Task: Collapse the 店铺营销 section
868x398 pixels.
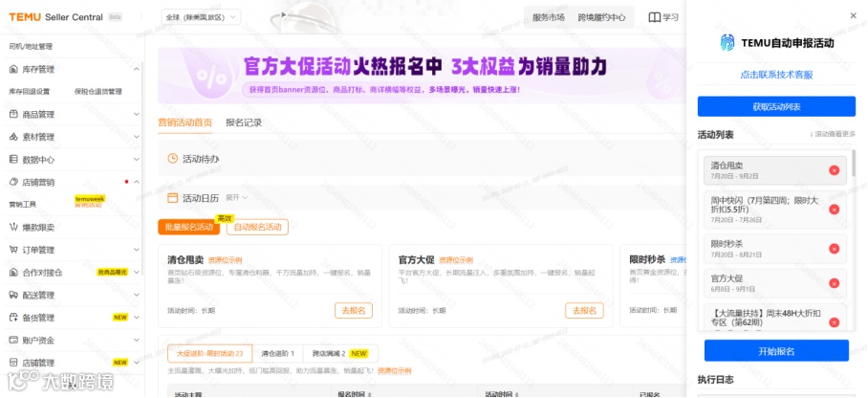Action: pyautogui.click(x=137, y=182)
